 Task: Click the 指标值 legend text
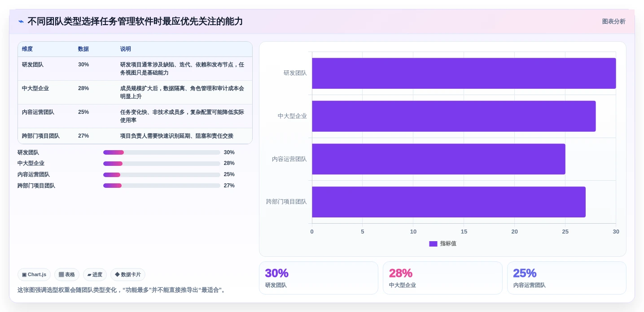tap(448, 244)
